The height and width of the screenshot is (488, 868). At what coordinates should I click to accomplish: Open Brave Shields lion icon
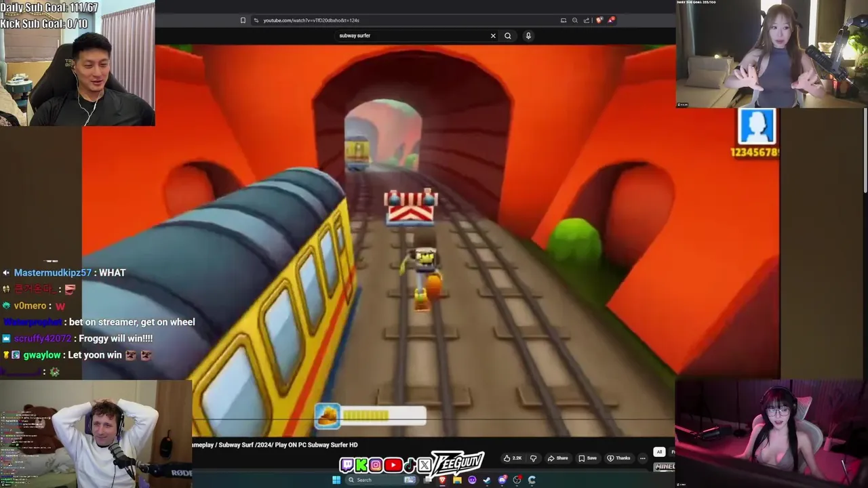point(599,20)
